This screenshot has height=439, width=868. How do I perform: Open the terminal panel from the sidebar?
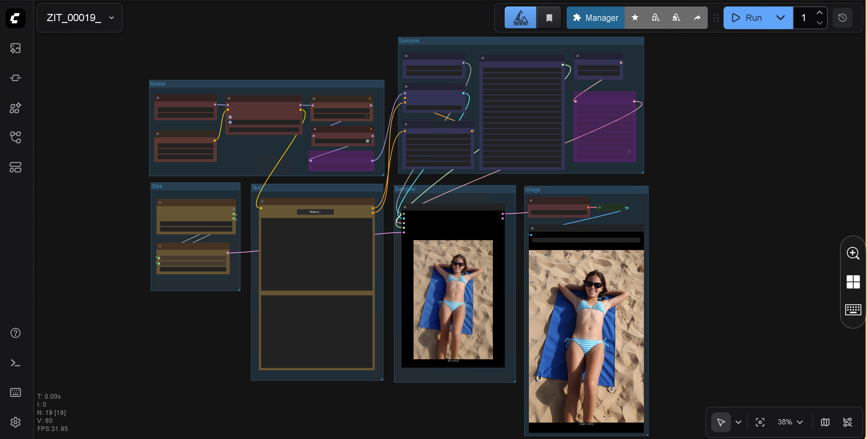point(15,363)
